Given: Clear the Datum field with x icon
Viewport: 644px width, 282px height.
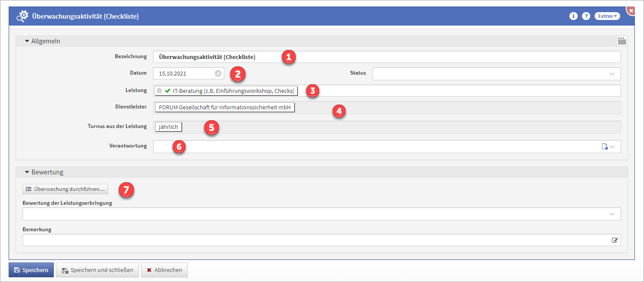Looking at the screenshot, I should tap(218, 73).
